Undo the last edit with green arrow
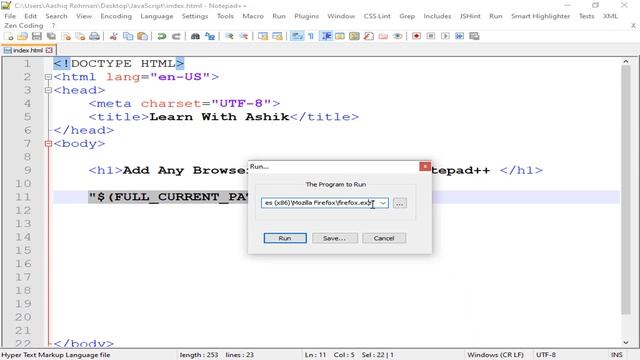The height and width of the screenshot is (360, 640). tap(162, 36)
